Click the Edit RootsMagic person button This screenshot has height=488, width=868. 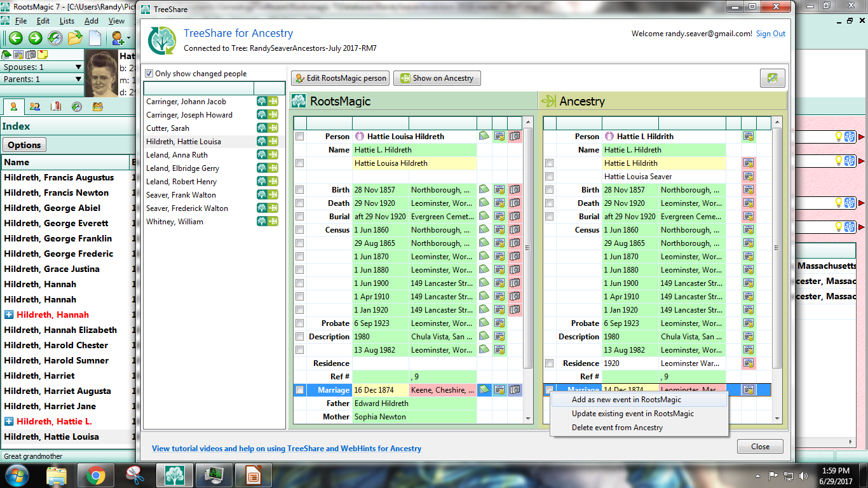340,78
